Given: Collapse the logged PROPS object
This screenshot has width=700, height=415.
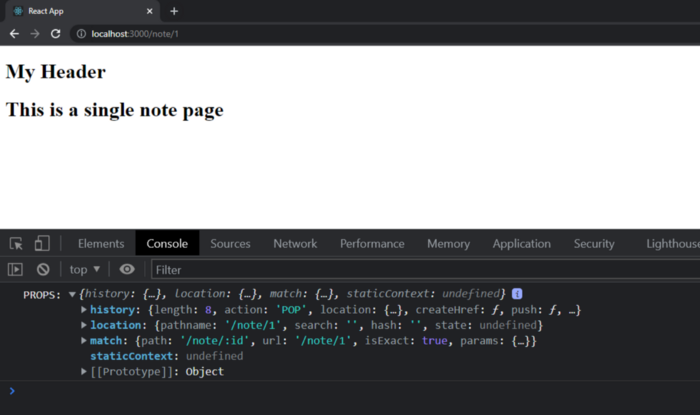Looking at the screenshot, I should 72,295.
